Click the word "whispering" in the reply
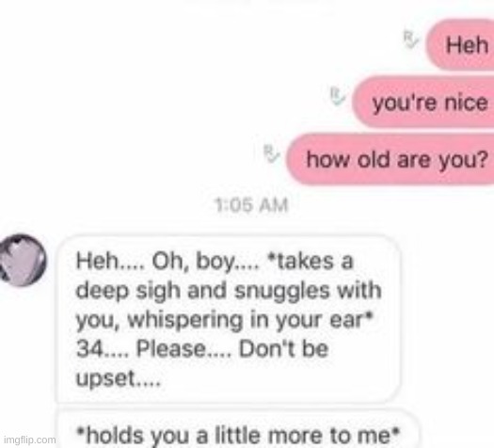The width and height of the screenshot is (494, 448). 185,320
